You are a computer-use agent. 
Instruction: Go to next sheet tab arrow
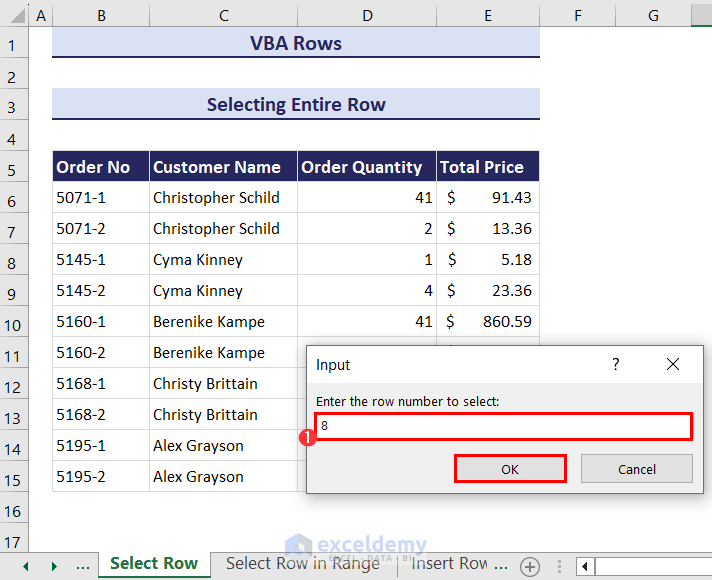[x=54, y=566]
